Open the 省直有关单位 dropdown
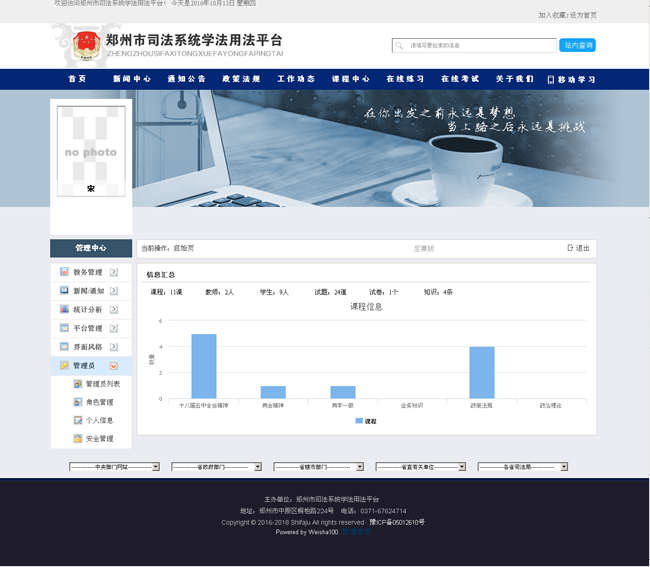Screen dimensions: 650x567 tap(421, 467)
